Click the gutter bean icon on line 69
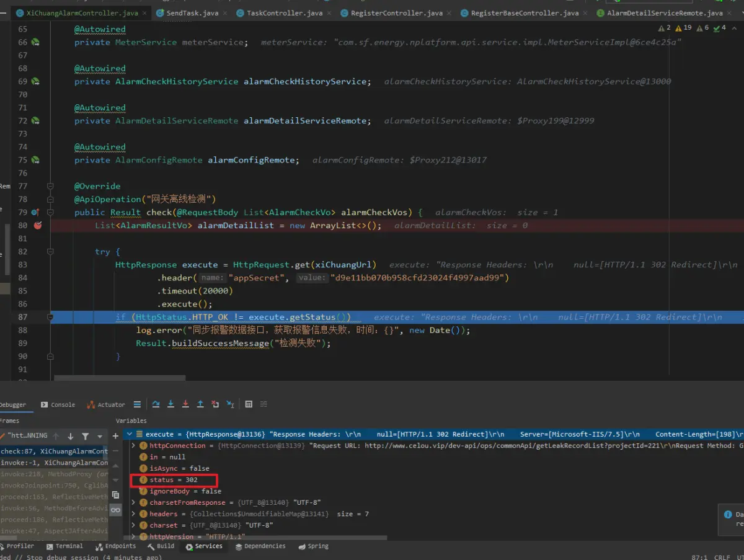The image size is (744, 560). pyautogui.click(x=36, y=81)
